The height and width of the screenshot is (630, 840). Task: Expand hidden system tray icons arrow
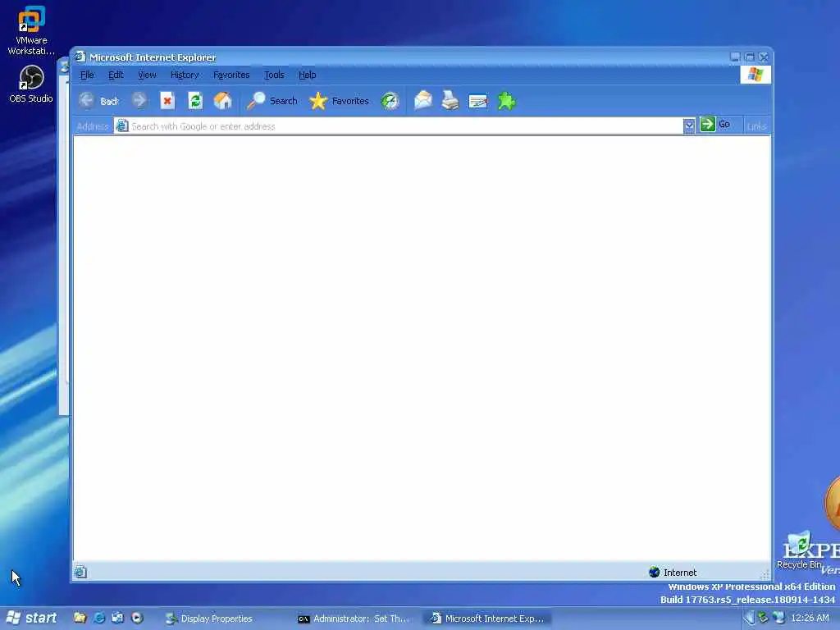click(749, 618)
